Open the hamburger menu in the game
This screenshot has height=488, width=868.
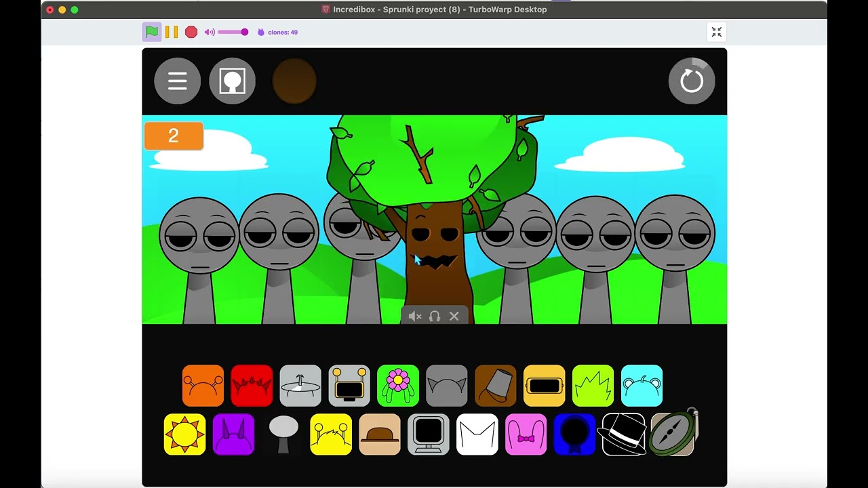coord(178,81)
